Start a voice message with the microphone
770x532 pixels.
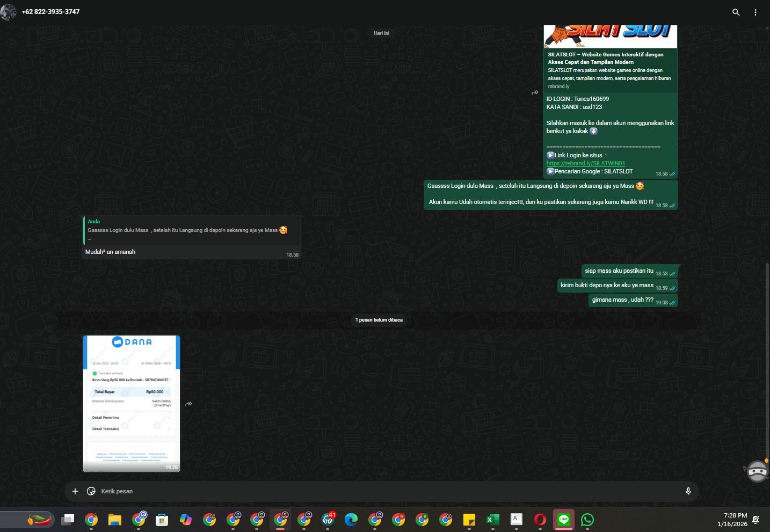pos(688,491)
